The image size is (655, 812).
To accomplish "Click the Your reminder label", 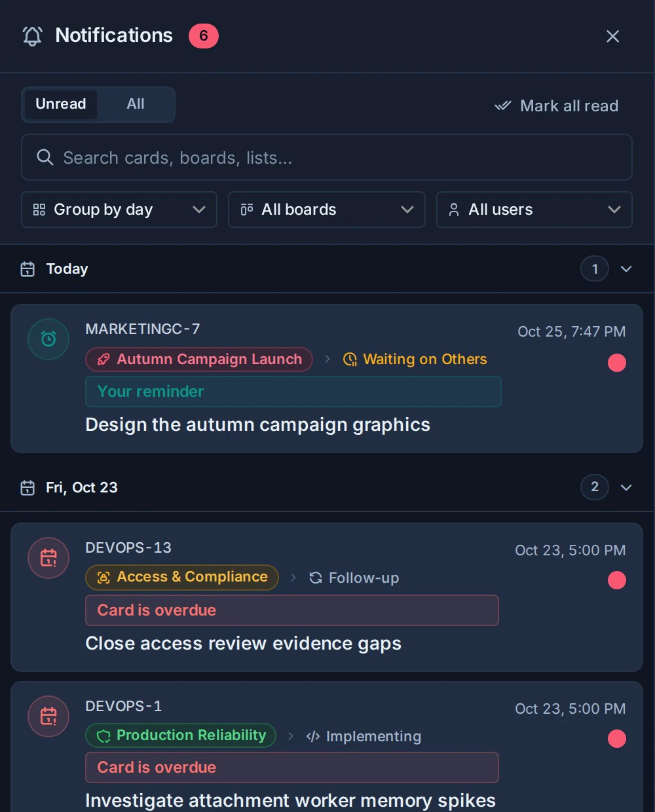I will (293, 392).
